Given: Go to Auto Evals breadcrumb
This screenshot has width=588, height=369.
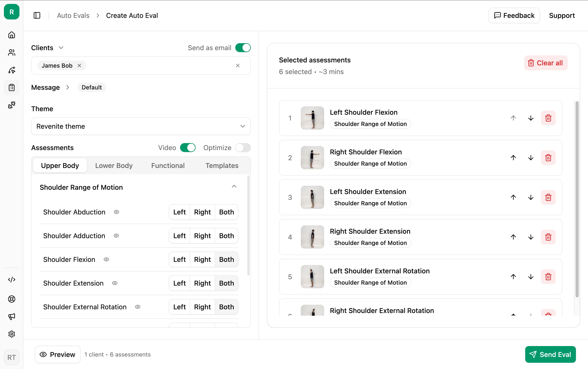Looking at the screenshot, I should (x=73, y=15).
